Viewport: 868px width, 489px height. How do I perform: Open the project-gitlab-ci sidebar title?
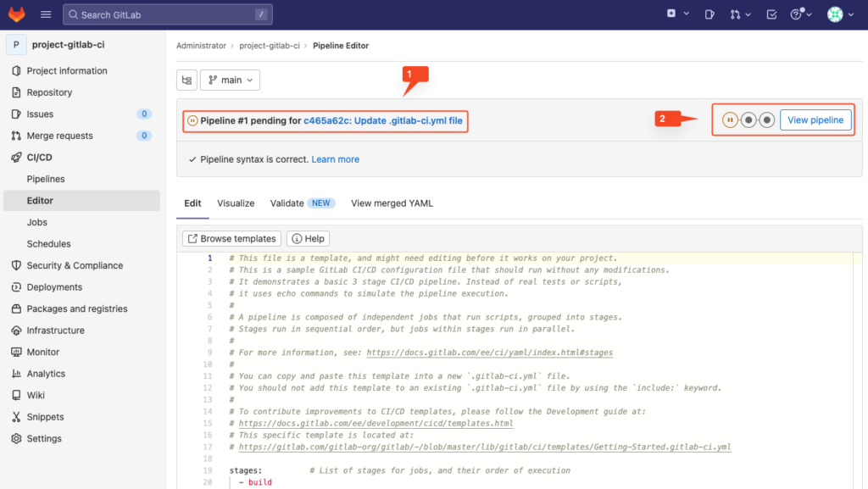coord(68,45)
